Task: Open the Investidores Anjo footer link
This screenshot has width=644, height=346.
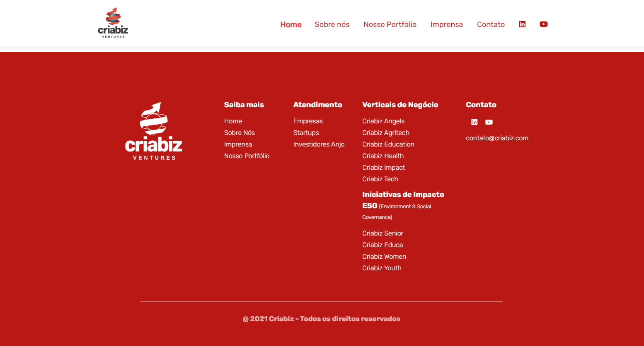Action: [x=319, y=144]
